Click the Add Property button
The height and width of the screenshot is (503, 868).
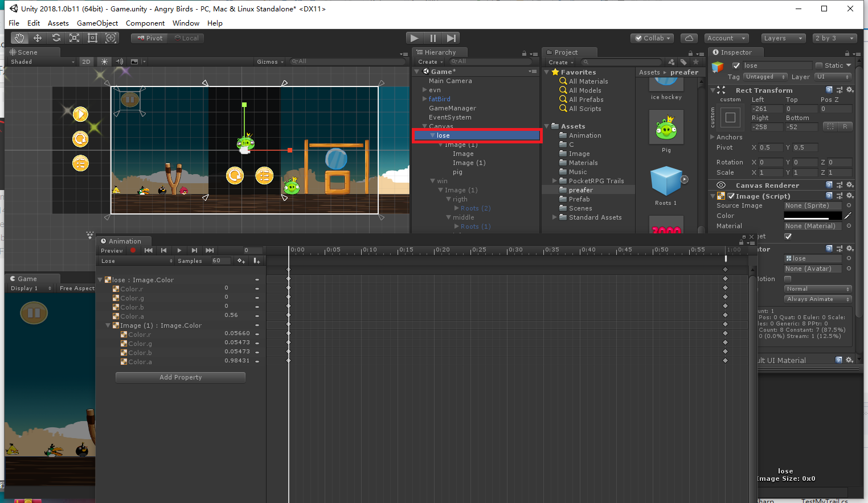[x=180, y=377]
